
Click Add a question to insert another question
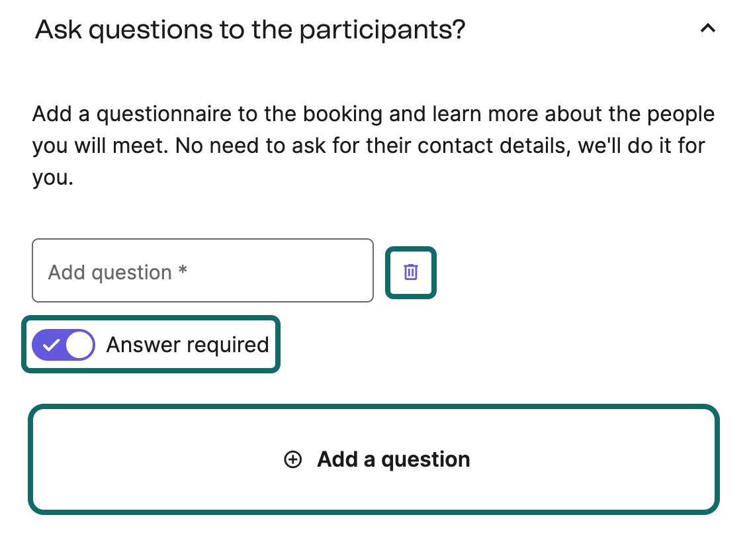(374, 459)
